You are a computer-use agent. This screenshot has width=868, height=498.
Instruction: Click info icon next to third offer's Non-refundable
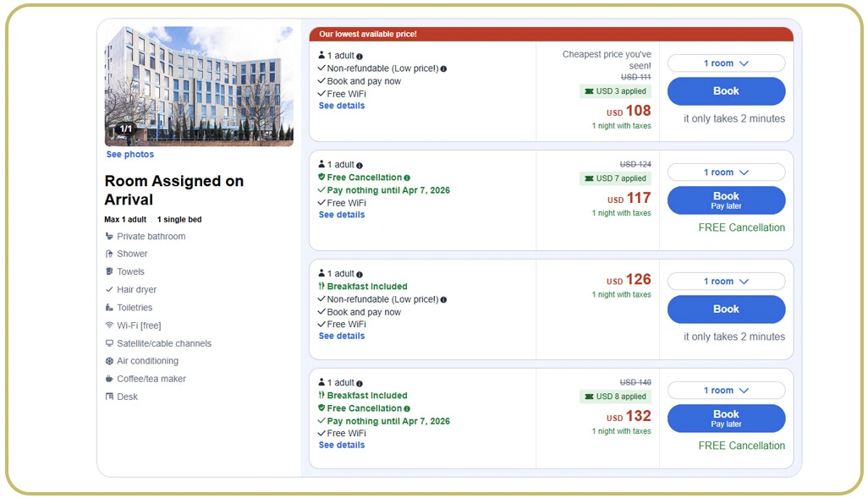(444, 300)
